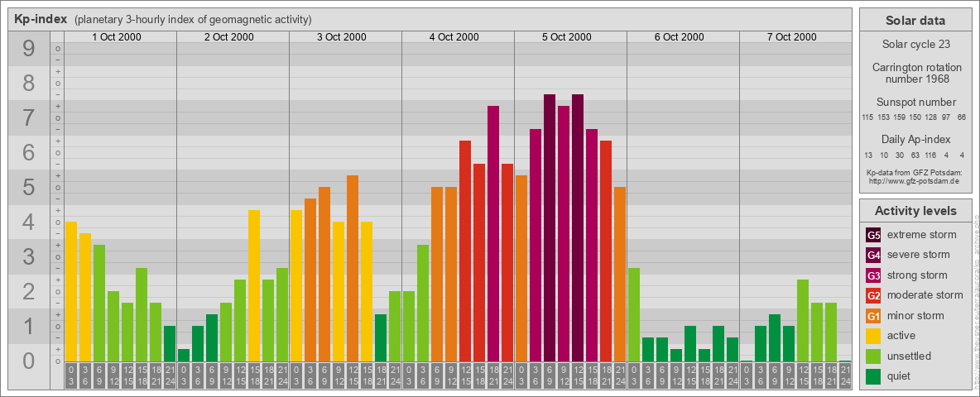Click the 'moderate storm' legend label
This screenshot has width=980, height=397.
pos(925,295)
